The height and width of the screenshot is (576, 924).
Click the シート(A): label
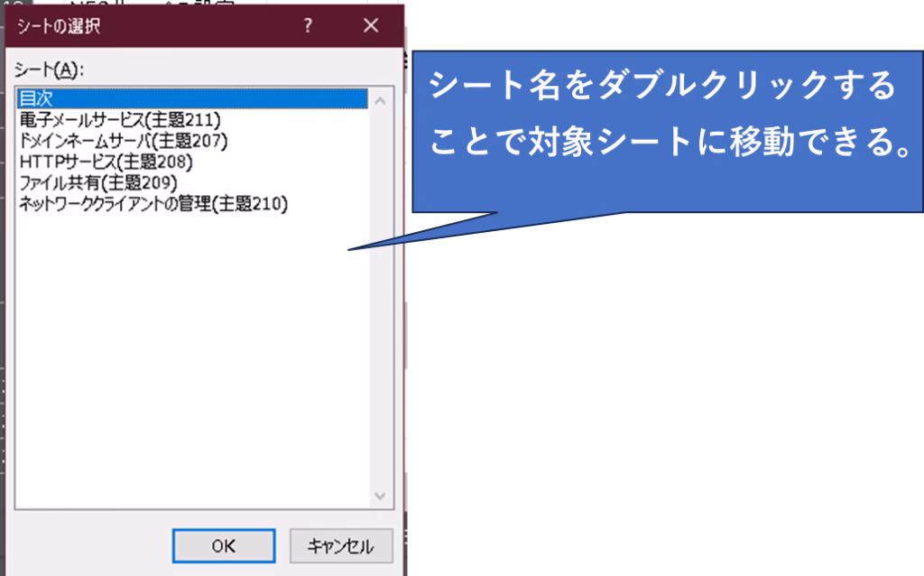tap(43, 70)
